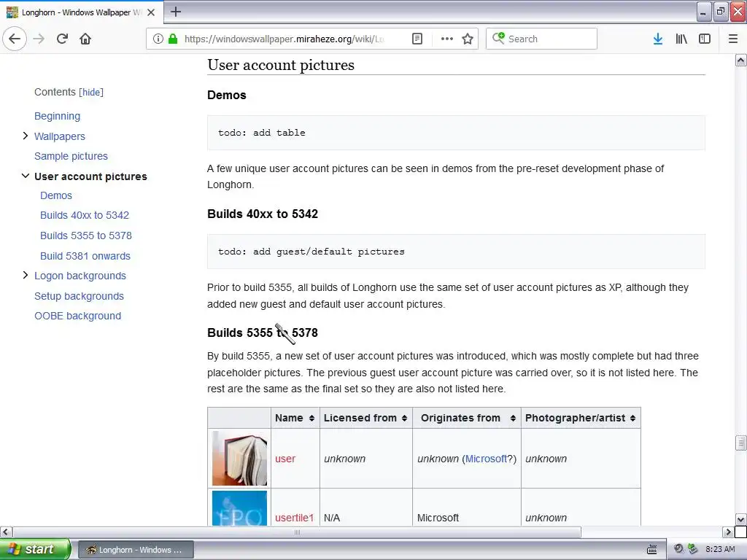Bookmark this page with the star
747x560 pixels.
pyautogui.click(x=468, y=39)
